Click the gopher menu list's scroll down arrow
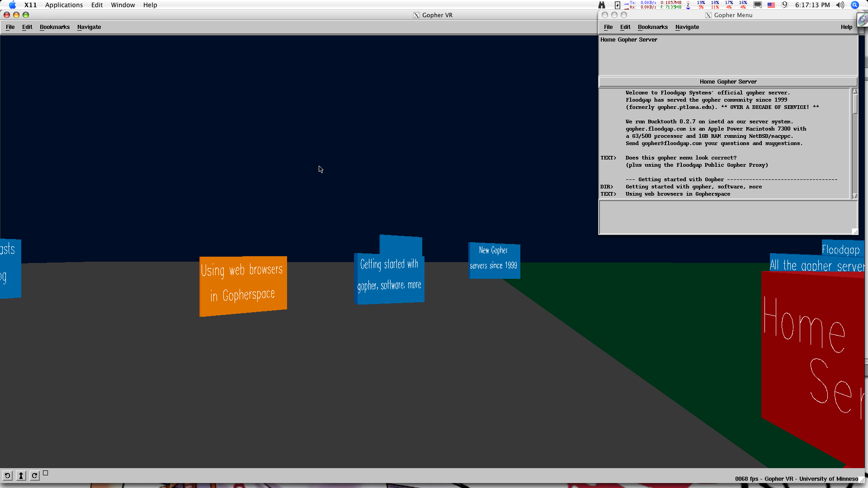Screen dimensions: 868x488 [854, 196]
